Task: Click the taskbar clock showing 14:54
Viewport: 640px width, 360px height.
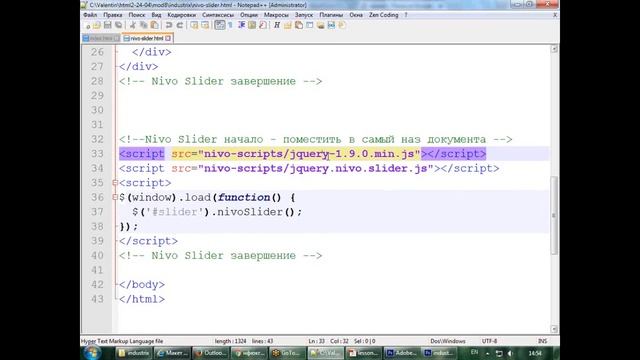Action: pos(535,353)
